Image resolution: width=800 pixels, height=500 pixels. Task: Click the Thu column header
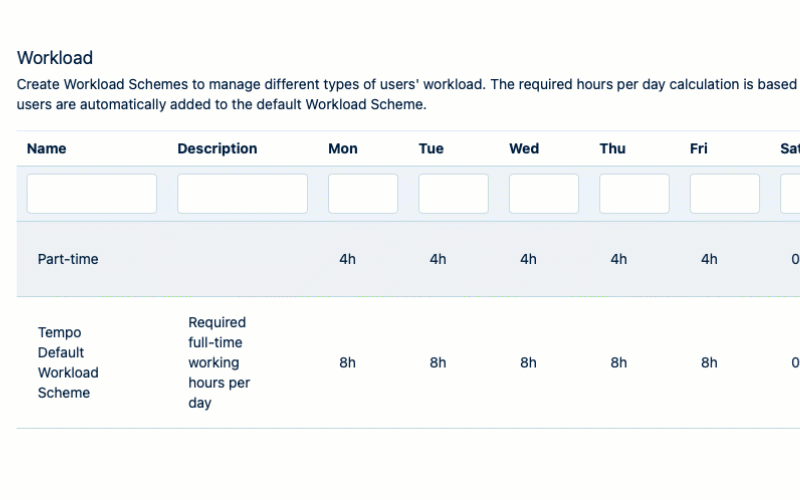613,149
